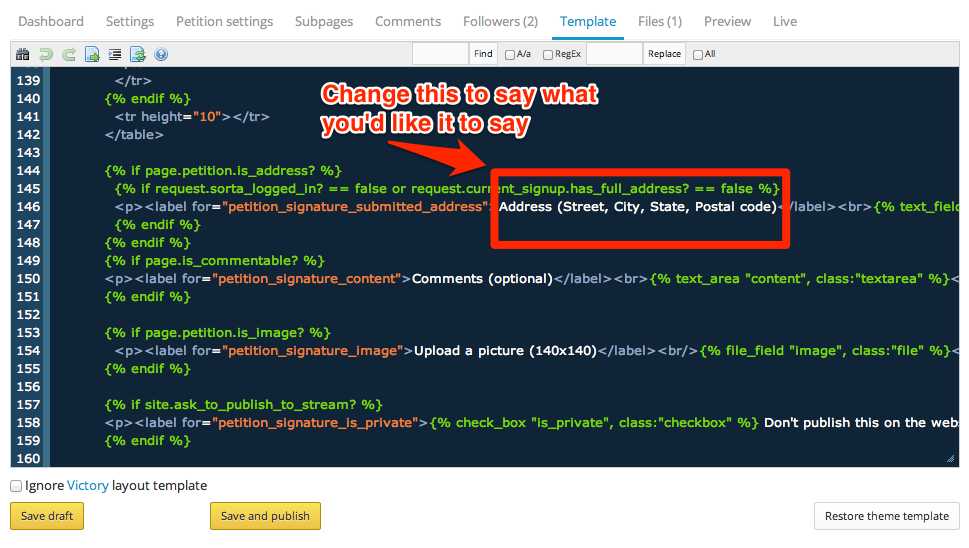
Task: Open the Files (1) tab
Action: pyautogui.click(x=660, y=22)
